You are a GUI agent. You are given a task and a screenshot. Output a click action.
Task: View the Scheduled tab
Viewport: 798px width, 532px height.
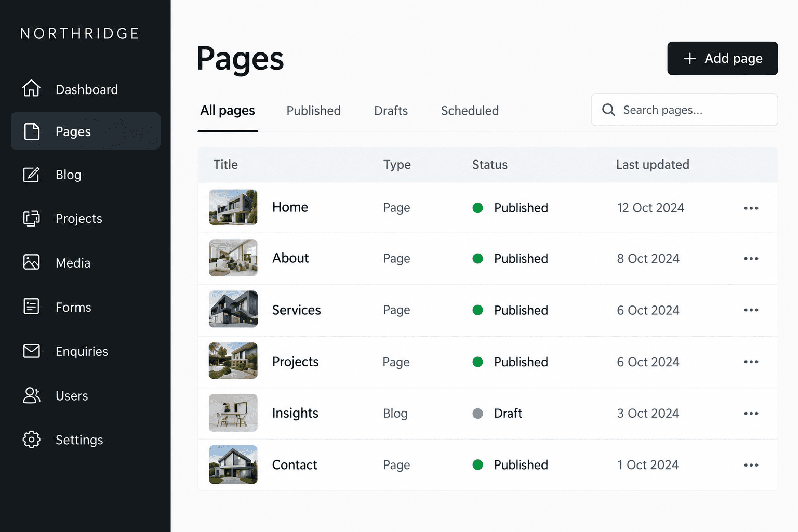pos(470,111)
